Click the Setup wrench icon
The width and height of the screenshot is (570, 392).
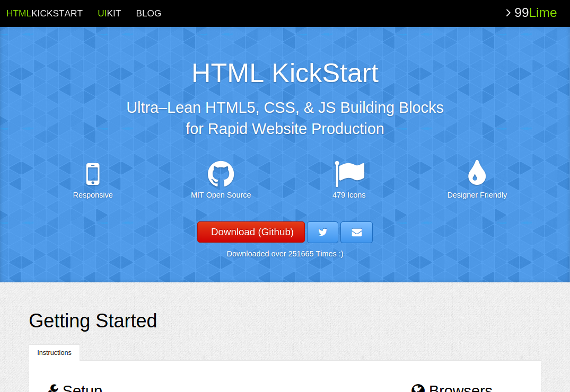pyautogui.click(x=53, y=388)
